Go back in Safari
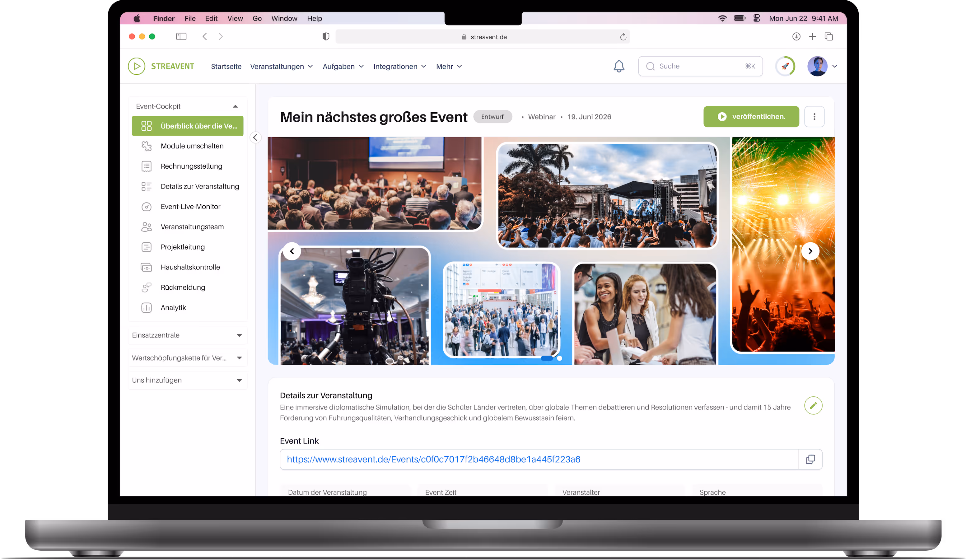Screen dimensions: 966x560 (x=205, y=37)
